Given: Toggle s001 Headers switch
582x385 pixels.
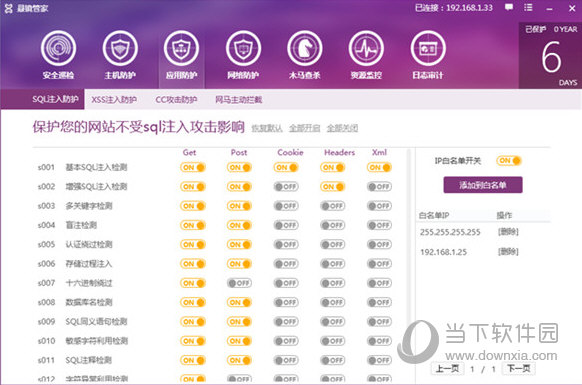Looking at the screenshot, I should coord(333,167).
